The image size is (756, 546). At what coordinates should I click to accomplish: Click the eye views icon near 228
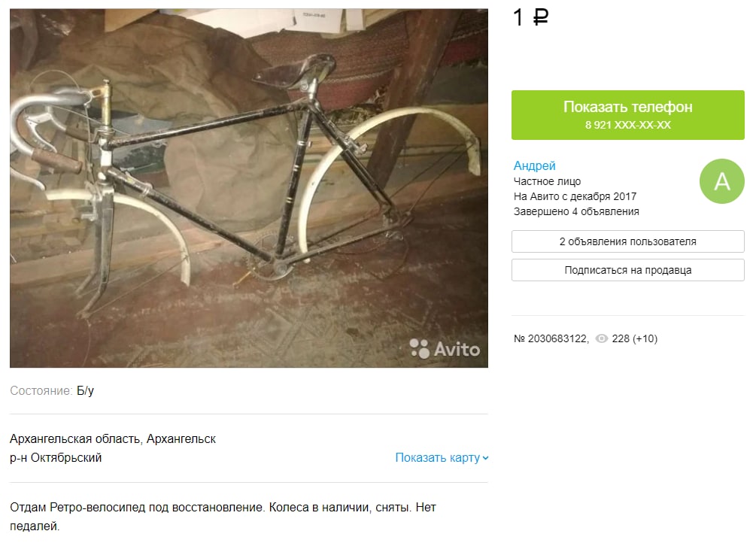point(601,338)
